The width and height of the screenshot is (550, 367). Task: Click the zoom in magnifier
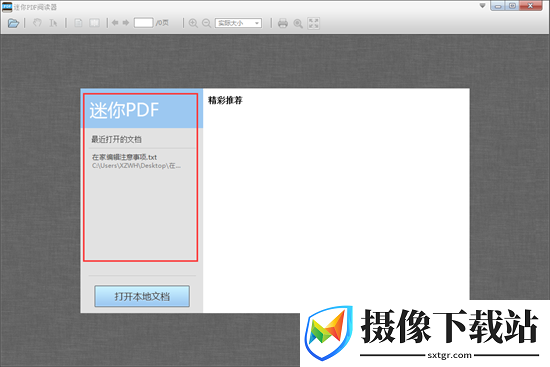click(193, 23)
